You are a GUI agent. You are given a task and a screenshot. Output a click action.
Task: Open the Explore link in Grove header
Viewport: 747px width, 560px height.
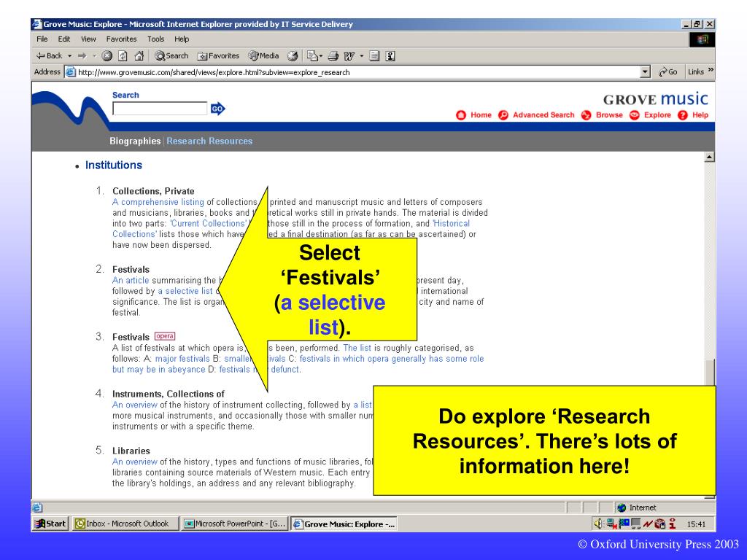[x=657, y=114]
